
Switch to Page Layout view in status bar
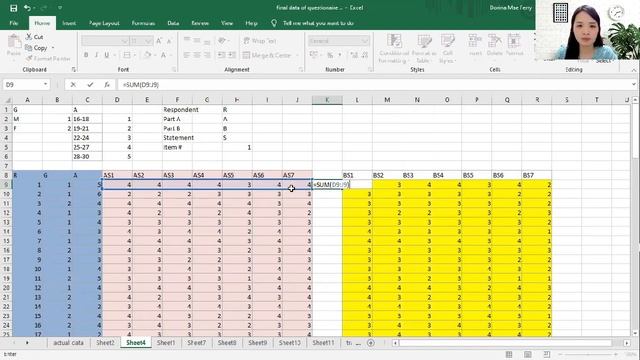(x=528, y=354)
